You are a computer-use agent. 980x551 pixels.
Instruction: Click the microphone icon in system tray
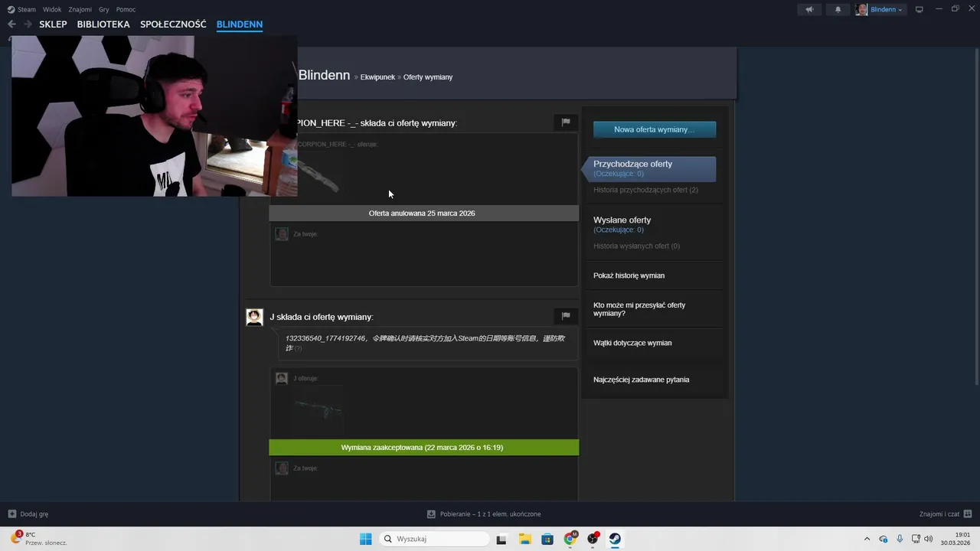[x=900, y=539]
